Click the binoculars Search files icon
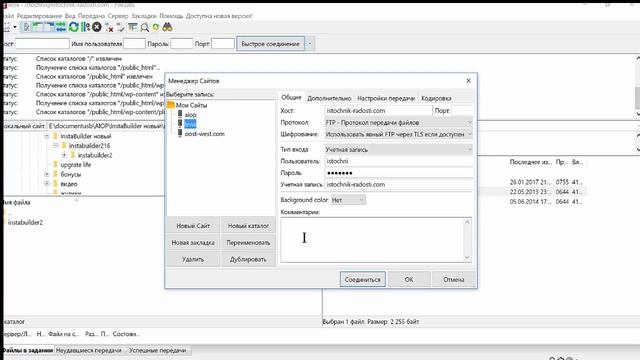 click(167, 27)
